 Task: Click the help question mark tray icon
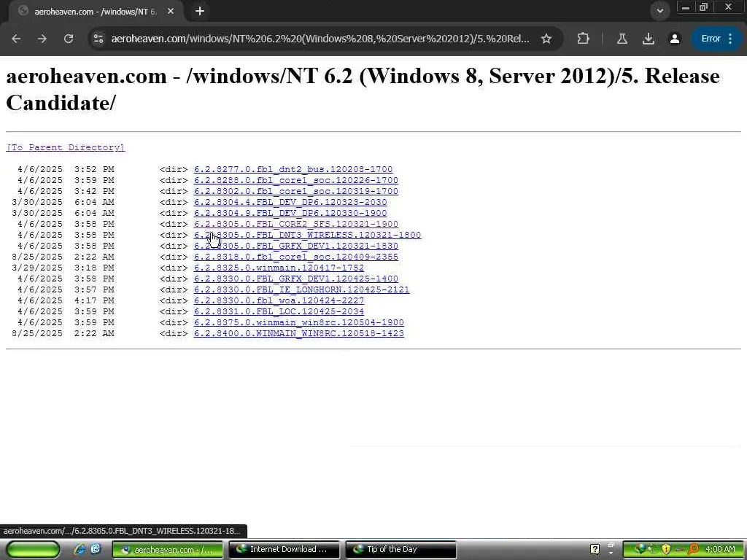[595, 550]
